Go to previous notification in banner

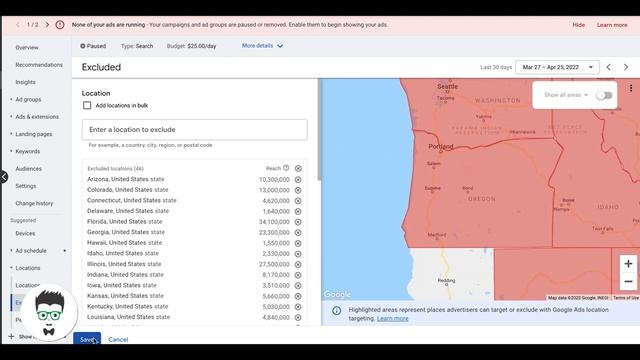pyautogui.click(x=18, y=25)
